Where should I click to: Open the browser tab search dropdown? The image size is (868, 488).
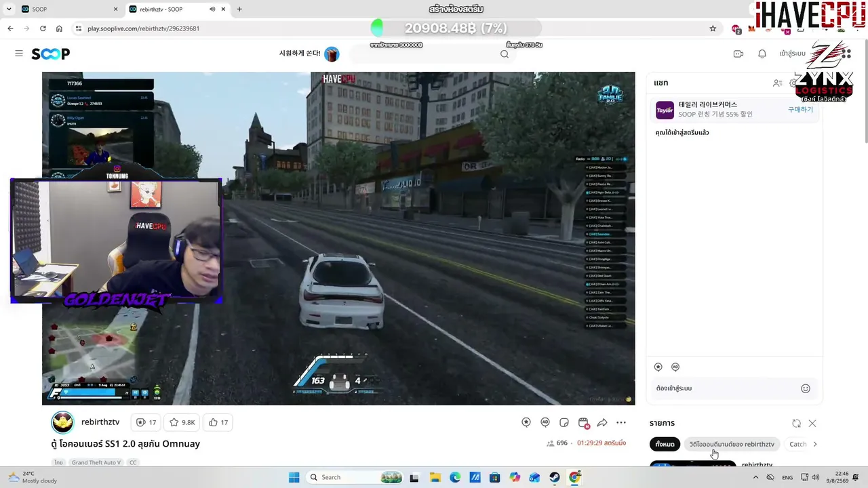[8, 9]
